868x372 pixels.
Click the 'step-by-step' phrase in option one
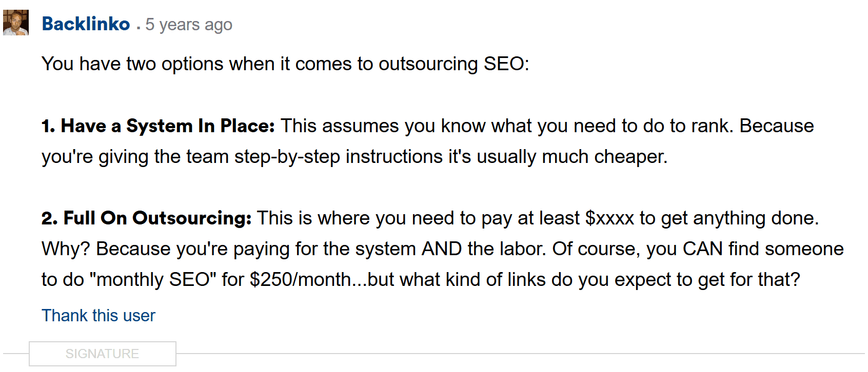click(x=287, y=157)
